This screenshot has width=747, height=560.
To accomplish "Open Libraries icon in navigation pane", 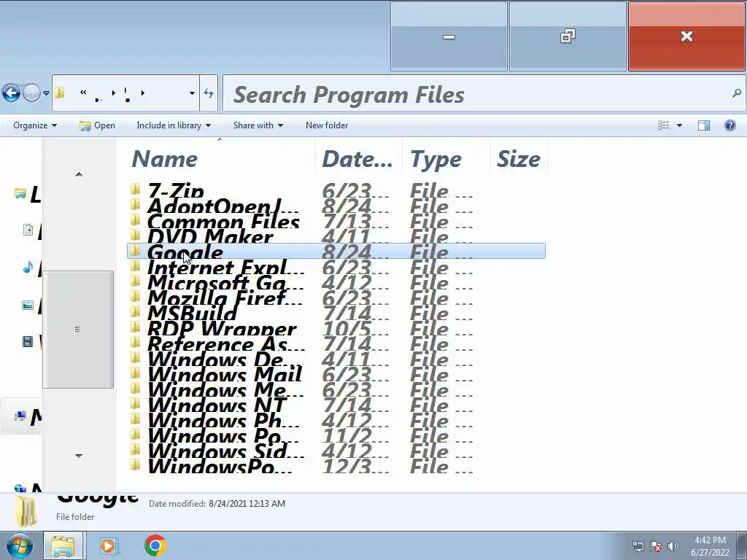I will coord(20,193).
